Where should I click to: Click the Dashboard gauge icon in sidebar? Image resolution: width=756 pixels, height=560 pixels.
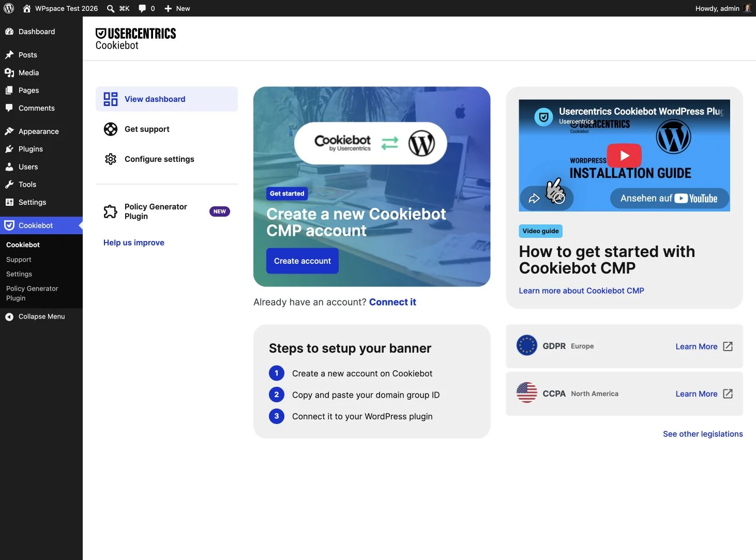[9, 32]
